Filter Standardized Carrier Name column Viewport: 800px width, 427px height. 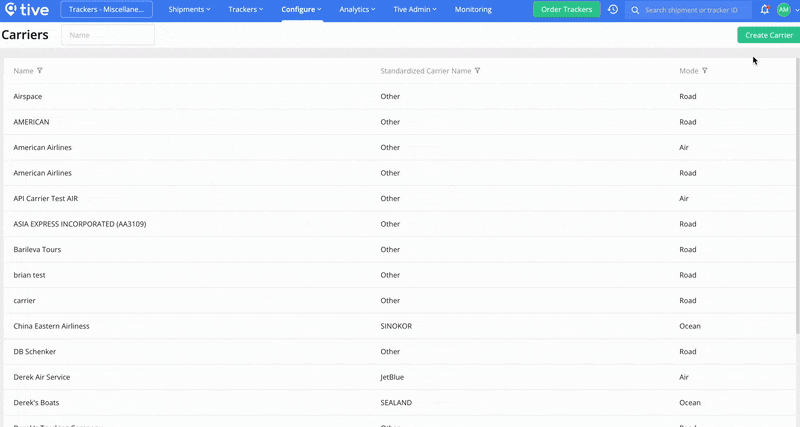pyautogui.click(x=478, y=71)
